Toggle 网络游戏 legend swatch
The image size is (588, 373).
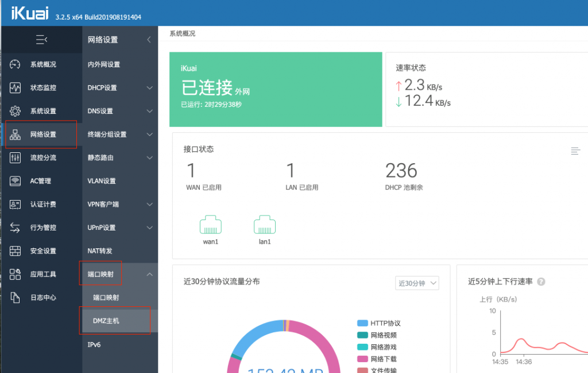click(x=362, y=347)
